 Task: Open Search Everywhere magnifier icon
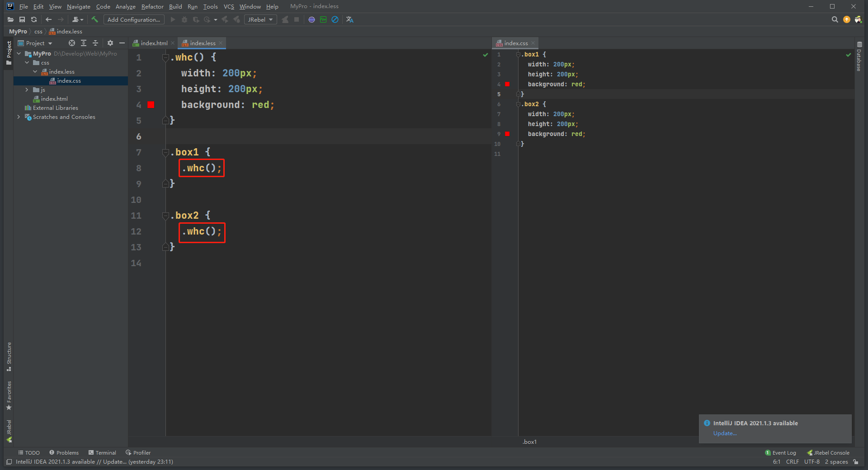tap(835, 19)
